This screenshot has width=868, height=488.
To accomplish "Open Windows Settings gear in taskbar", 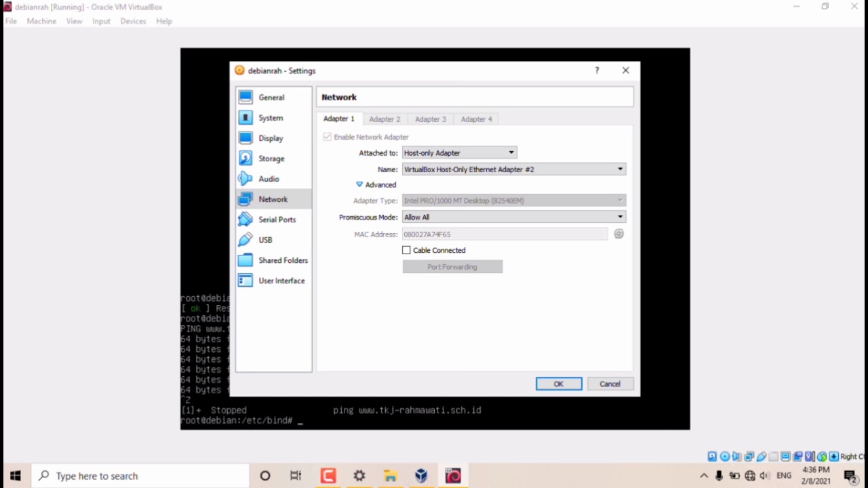I will [x=359, y=476].
